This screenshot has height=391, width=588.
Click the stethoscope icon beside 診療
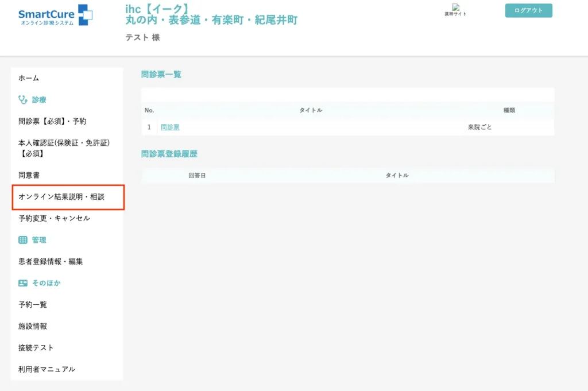(23, 100)
